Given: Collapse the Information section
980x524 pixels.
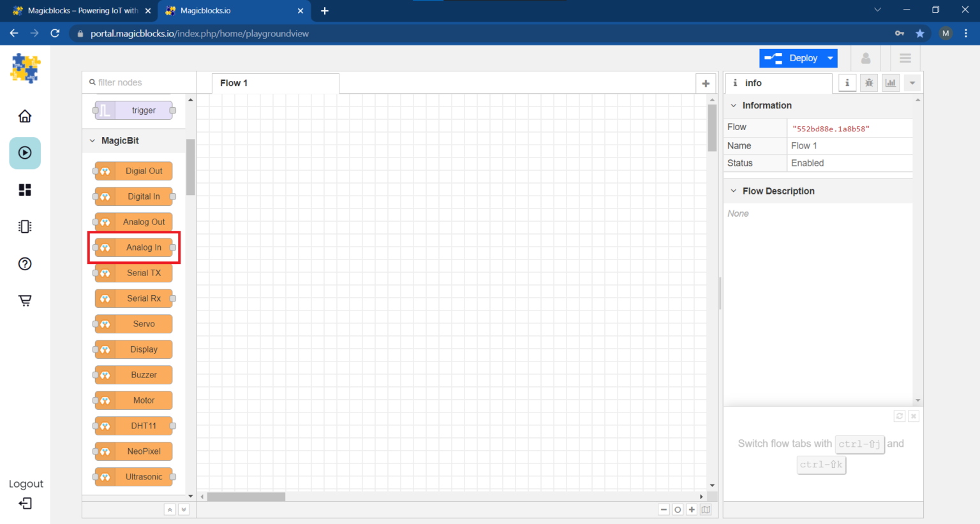Looking at the screenshot, I should coord(734,106).
